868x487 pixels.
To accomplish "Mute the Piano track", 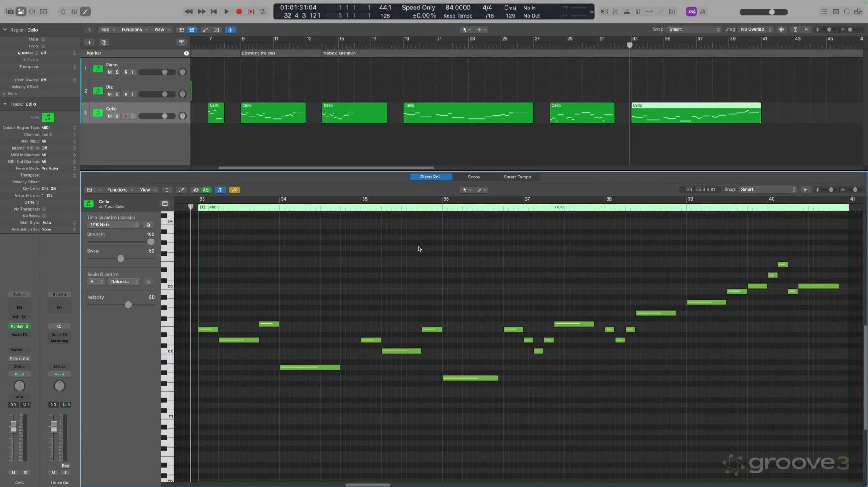I will coord(109,72).
